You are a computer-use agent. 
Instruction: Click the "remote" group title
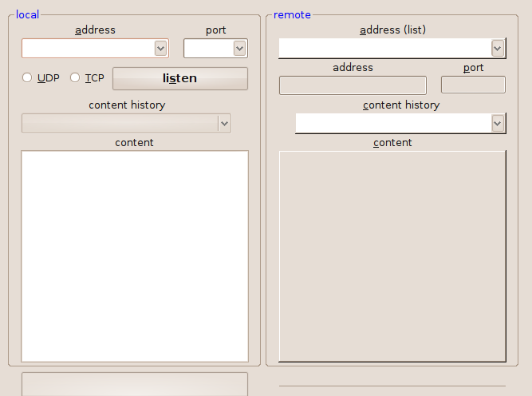(x=292, y=14)
